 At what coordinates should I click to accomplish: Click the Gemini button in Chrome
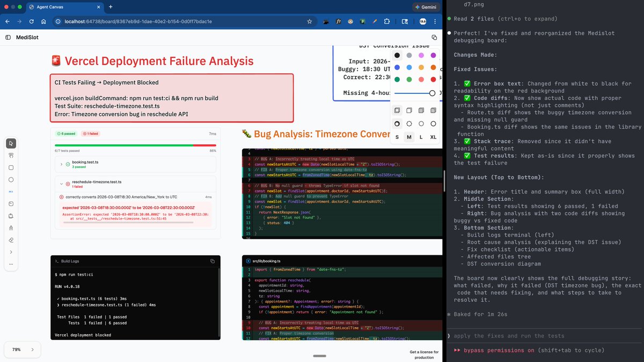(427, 7)
